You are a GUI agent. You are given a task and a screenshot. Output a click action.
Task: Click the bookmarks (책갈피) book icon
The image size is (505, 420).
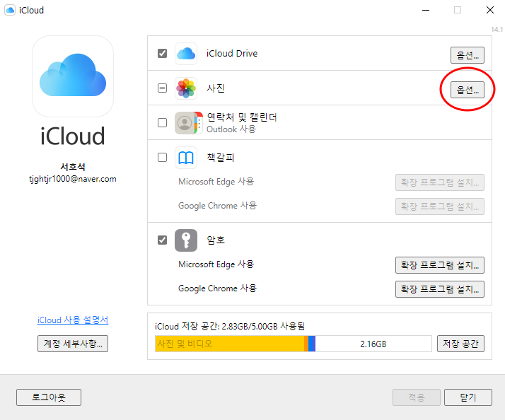point(186,158)
